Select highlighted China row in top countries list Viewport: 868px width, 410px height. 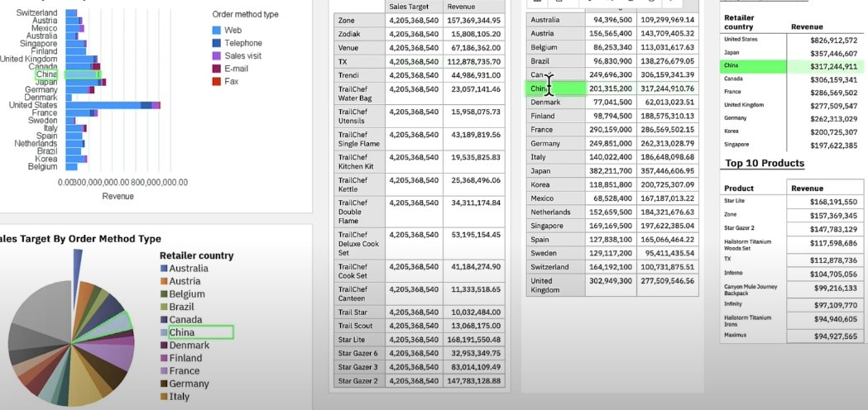[x=792, y=66]
